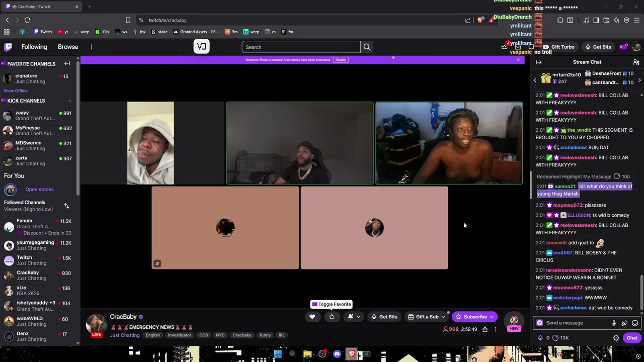Dismiss the Streamer Mode banner
This screenshot has height=362, width=644.
[x=518, y=60]
